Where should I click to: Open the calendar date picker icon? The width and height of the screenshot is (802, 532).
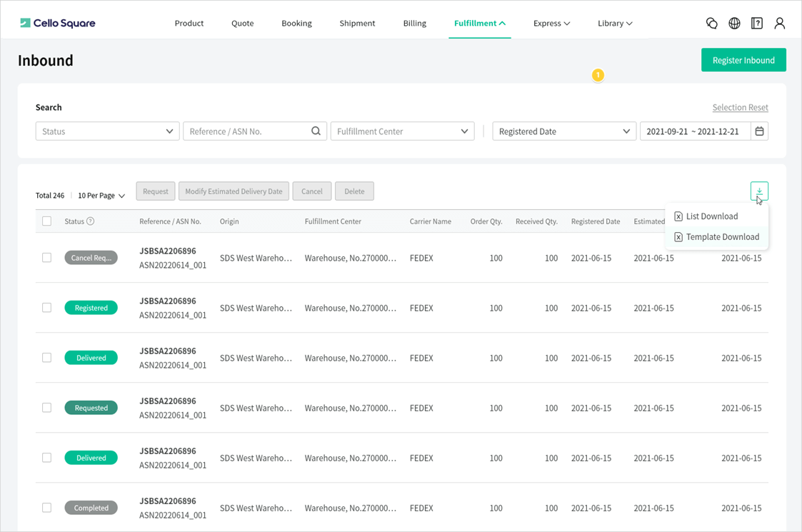point(760,131)
